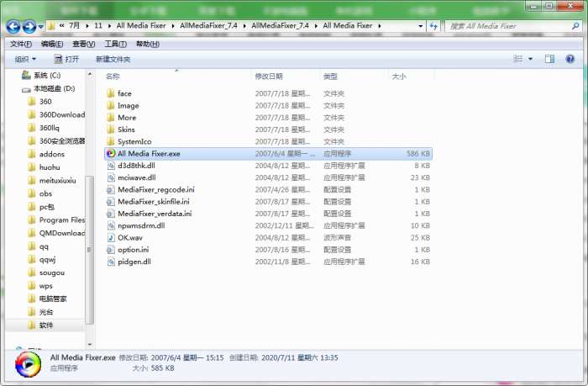Click the All Media Fixer.exe application icon

coord(111,153)
